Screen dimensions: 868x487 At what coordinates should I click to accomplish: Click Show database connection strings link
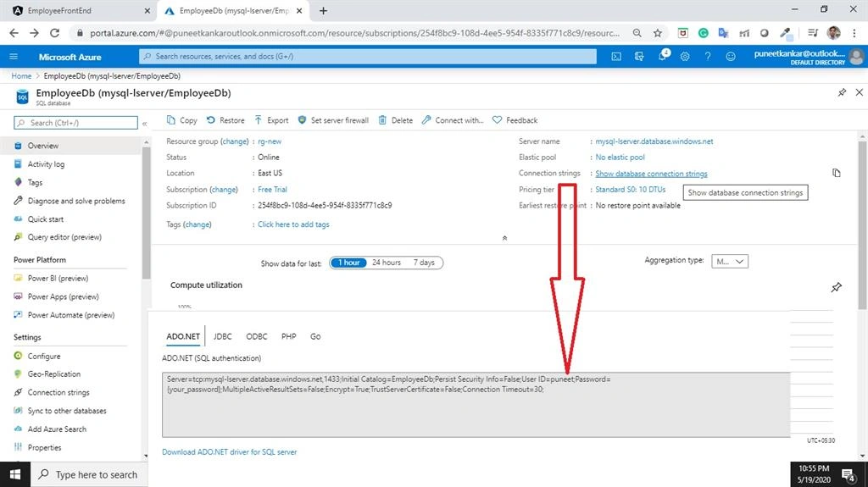(x=651, y=174)
